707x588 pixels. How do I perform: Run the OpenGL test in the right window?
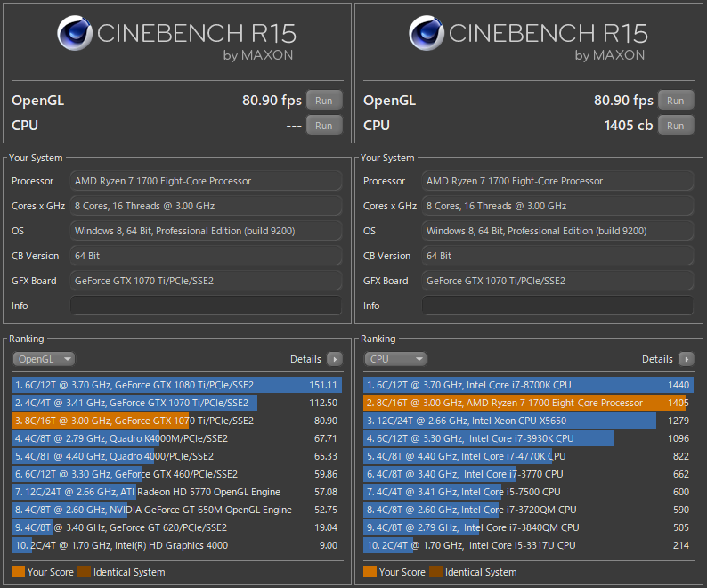(676, 100)
